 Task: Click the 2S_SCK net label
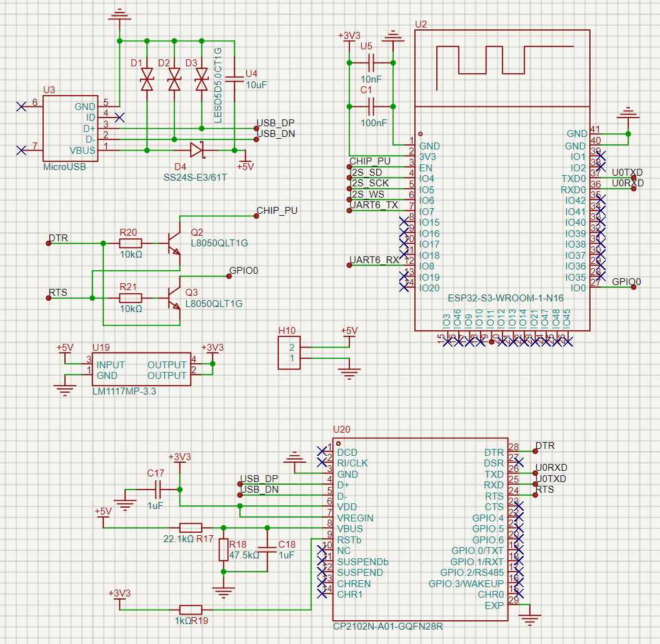371,183
